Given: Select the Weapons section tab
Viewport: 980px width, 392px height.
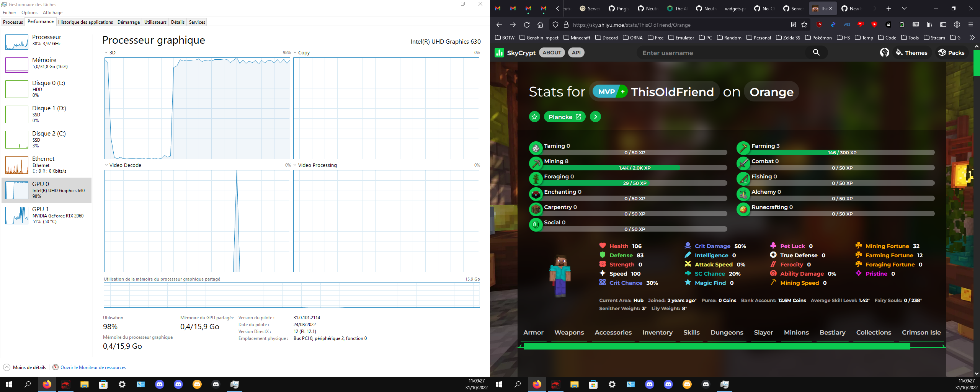Looking at the screenshot, I should [x=569, y=333].
